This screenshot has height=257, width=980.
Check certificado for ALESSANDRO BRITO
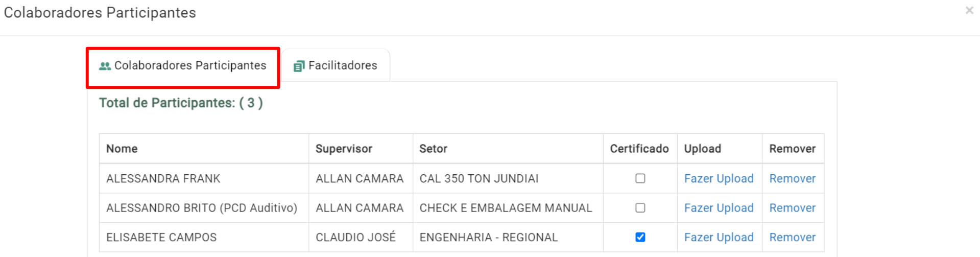point(640,208)
